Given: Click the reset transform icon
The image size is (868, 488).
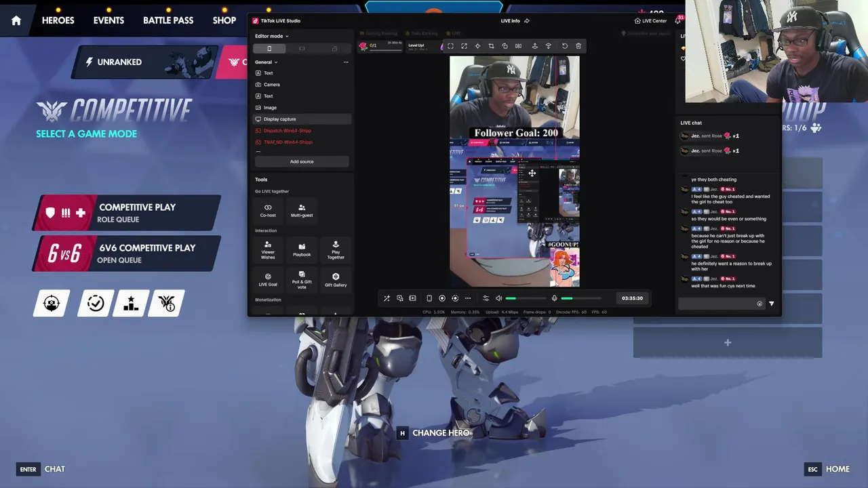Looking at the screenshot, I should [564, 46].
